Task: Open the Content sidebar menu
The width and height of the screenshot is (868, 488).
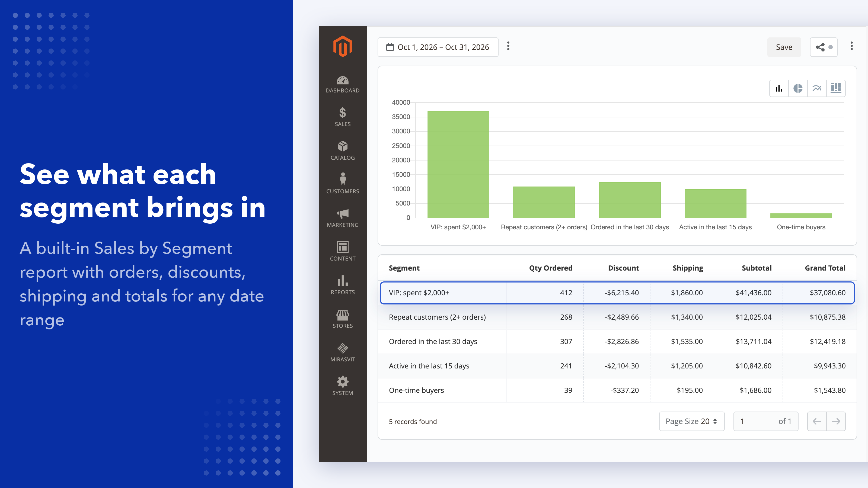Action: (x=343, y=251)
